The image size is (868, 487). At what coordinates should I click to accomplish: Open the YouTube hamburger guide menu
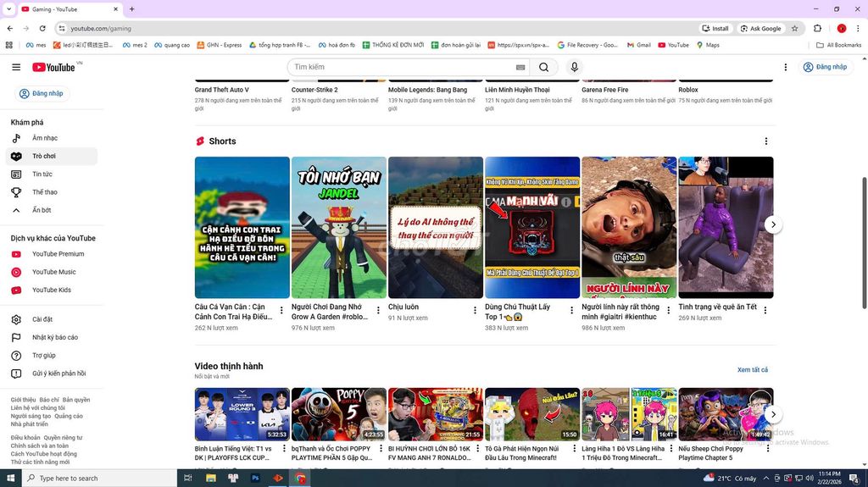click(x=16, y=67)
